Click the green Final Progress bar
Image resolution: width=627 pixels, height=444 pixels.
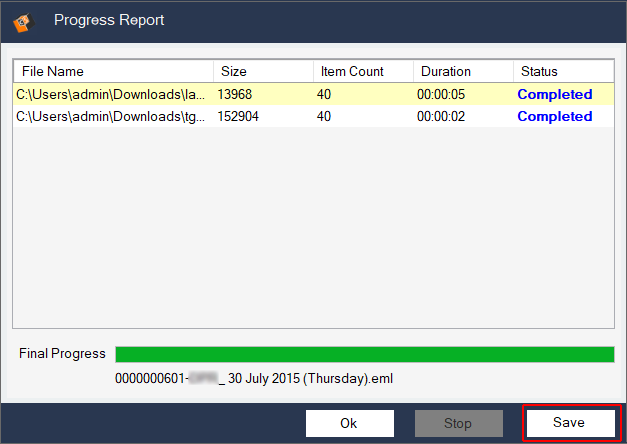[x=364, y=355]
